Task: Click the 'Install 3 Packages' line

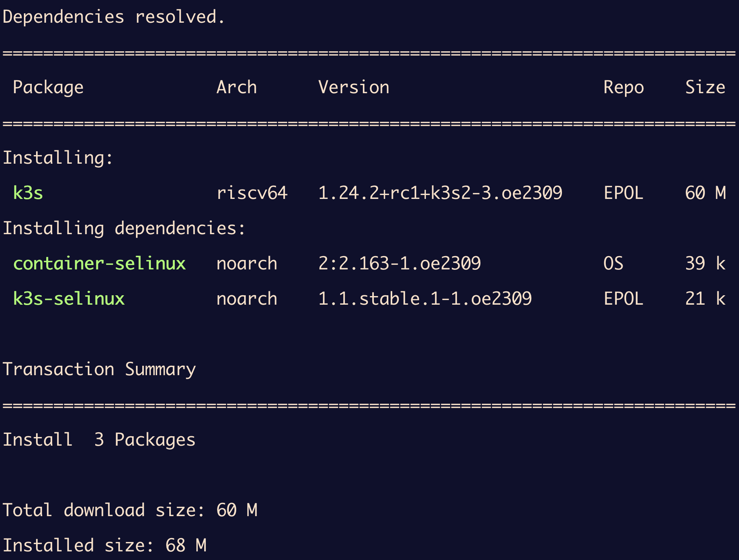Action: point(99,440)
